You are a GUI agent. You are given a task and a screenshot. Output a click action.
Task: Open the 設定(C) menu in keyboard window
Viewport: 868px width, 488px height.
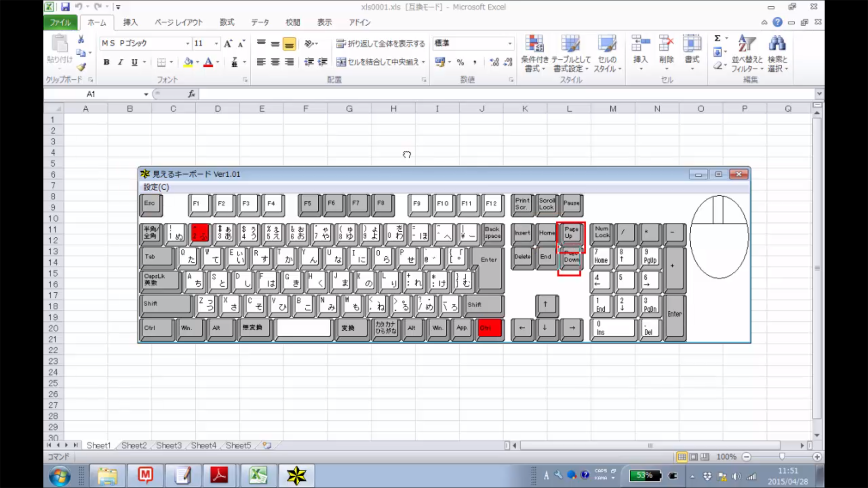coord(156,187)
